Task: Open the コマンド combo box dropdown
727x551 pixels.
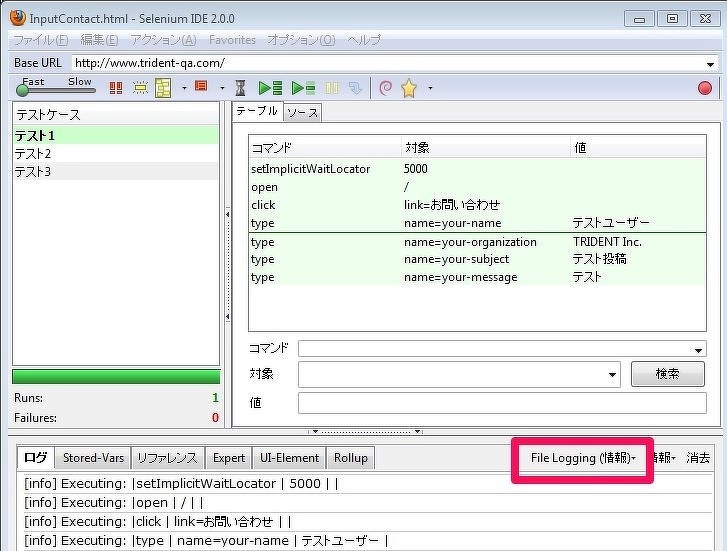Action: [x=698, y=349]
